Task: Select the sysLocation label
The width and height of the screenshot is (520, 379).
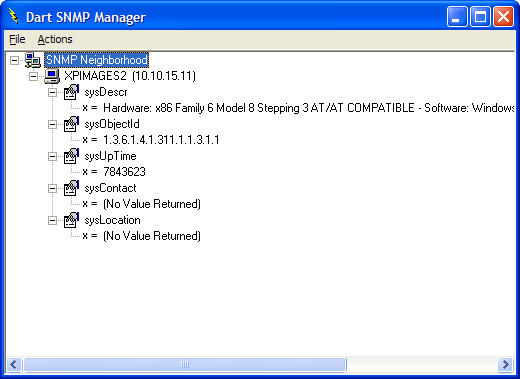Action: (112, 220)
